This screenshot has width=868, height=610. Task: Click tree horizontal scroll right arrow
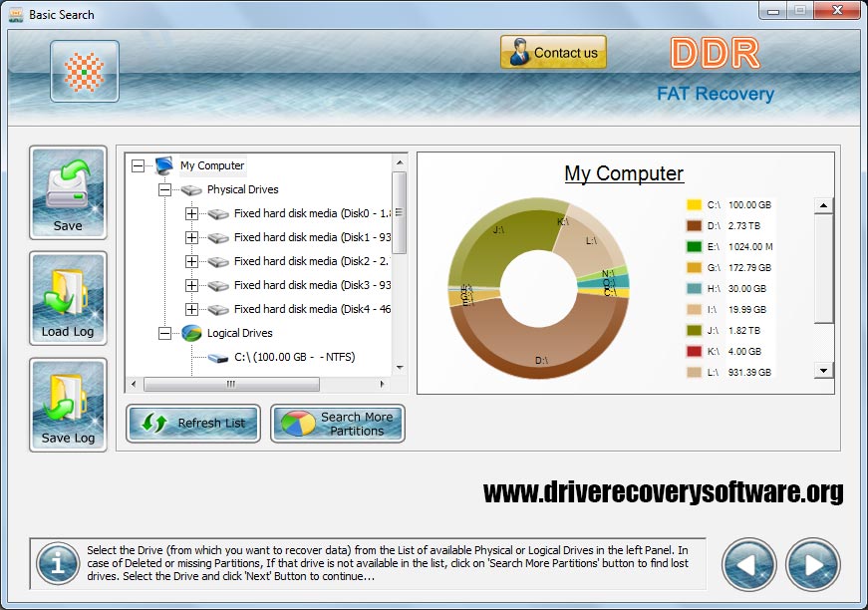click(x=382, y=384)
